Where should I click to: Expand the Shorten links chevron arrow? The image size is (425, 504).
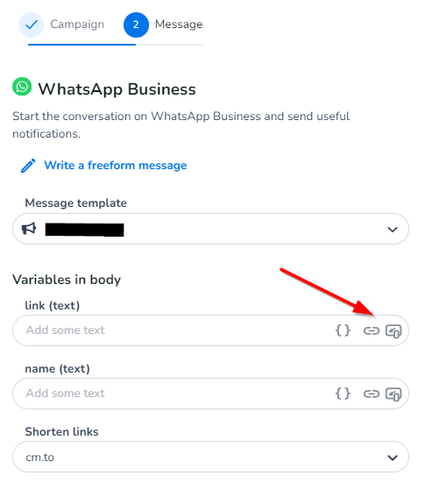393,458
